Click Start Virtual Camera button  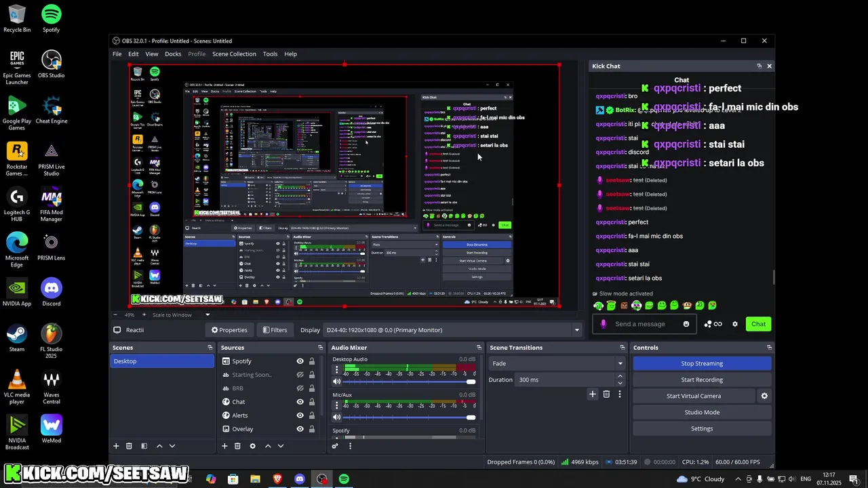coord(694,396)
